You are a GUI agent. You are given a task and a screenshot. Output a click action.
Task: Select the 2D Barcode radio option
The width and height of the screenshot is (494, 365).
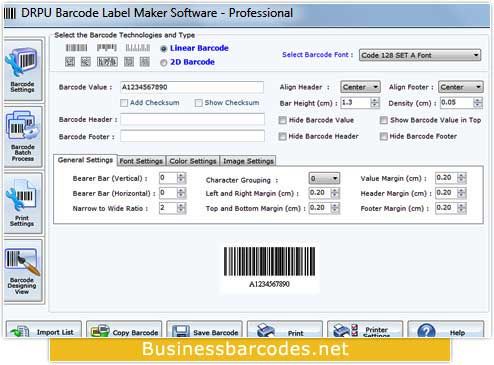163,63
